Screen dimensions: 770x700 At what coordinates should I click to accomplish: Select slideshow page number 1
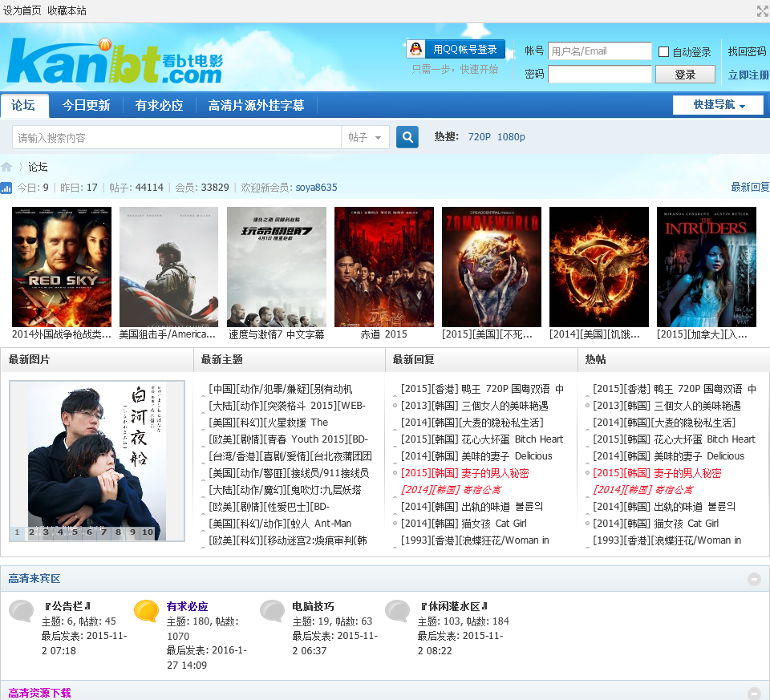tap(17, 532)
